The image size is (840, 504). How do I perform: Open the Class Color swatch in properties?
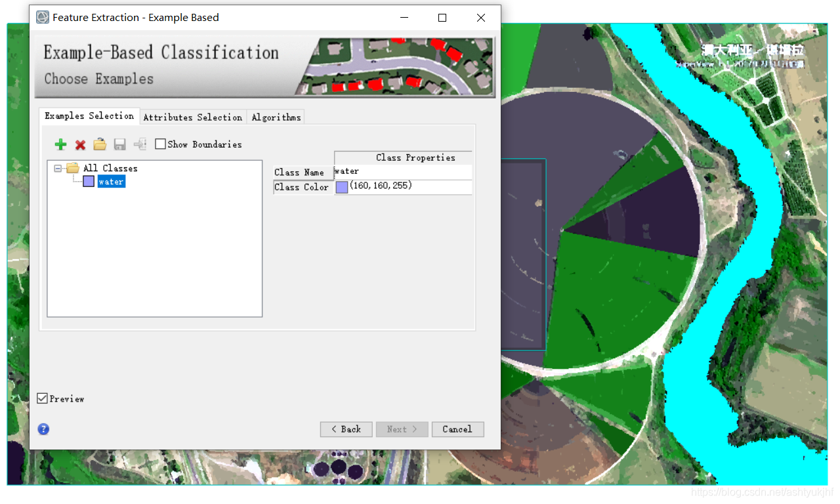click(x=342, y=187)
